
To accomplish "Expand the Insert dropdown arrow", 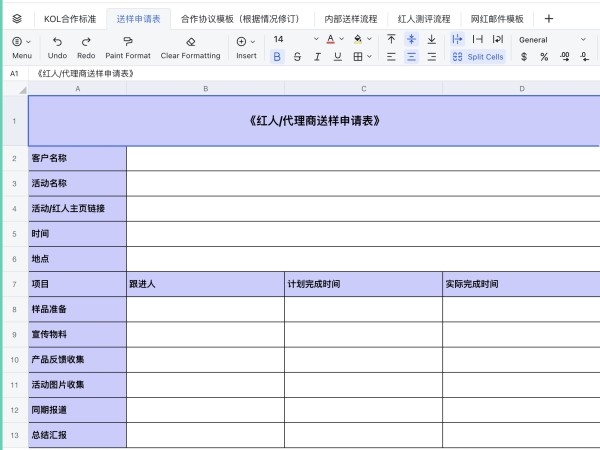I will [253, 42].
